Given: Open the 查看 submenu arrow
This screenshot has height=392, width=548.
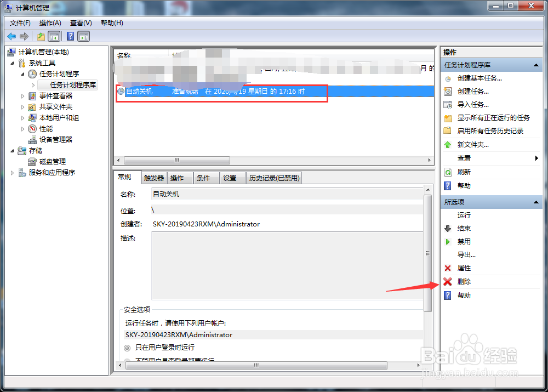Looking at the screenshot, I should pyautogui.click(x=536, y=158).
